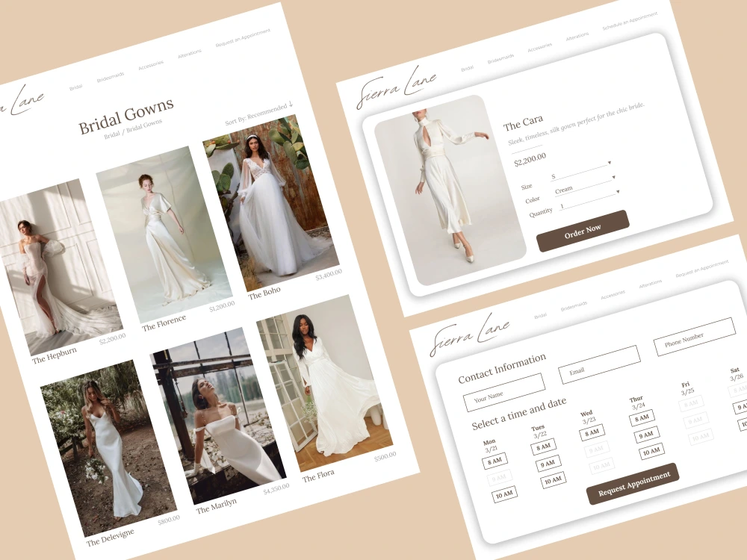747x560 pixels.
Task: Click the Order Now button
Action: click(x=583, y=231)
